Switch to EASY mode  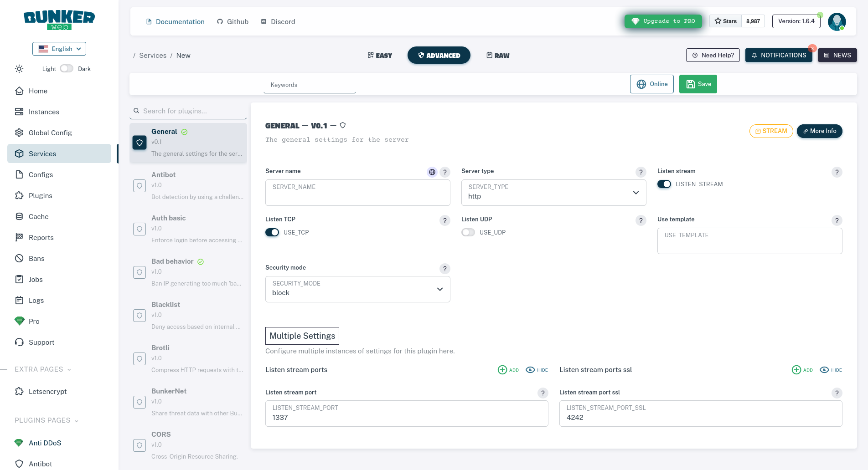(380, 55)
